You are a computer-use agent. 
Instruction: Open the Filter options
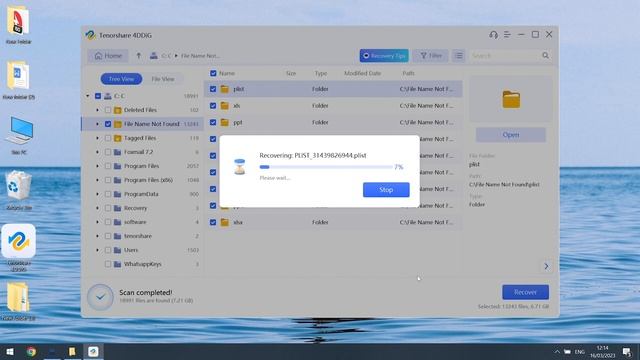click(431, 56)
